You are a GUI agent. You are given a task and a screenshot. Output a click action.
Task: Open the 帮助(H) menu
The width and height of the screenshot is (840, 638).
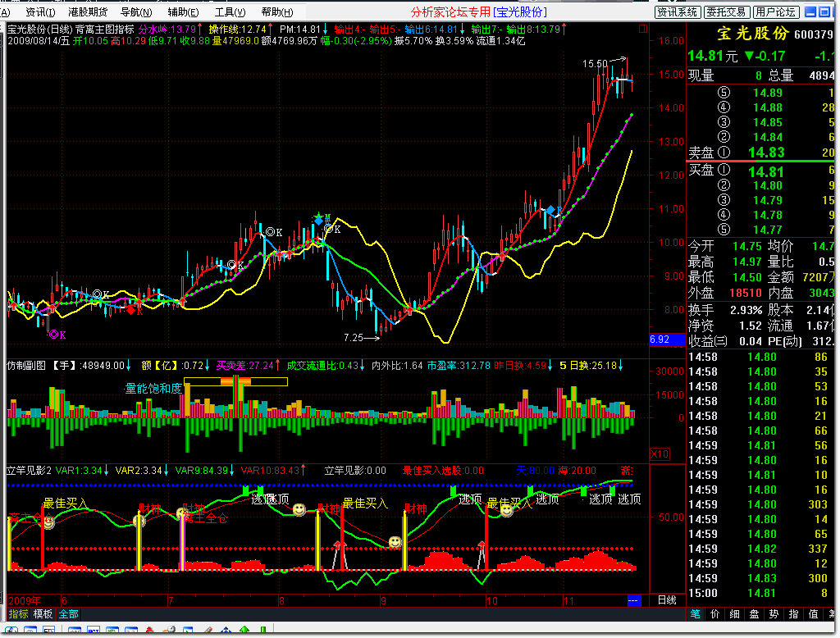[277, 11]
